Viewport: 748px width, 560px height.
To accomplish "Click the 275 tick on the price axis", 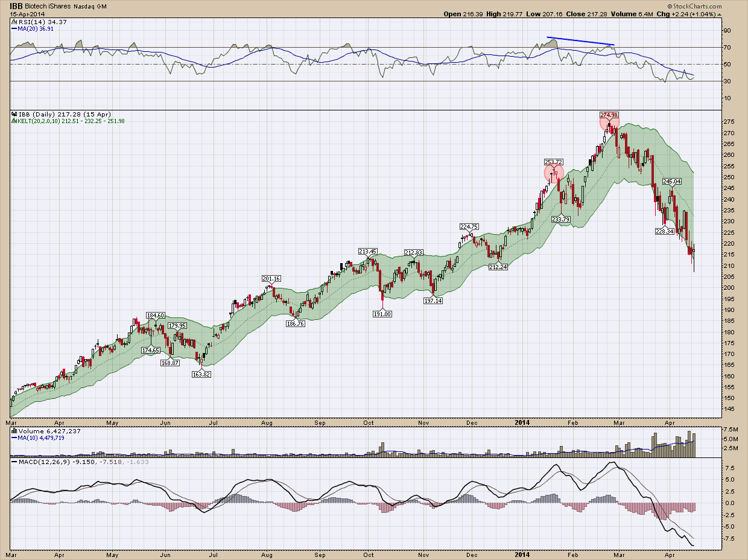I will click(729, 122).
